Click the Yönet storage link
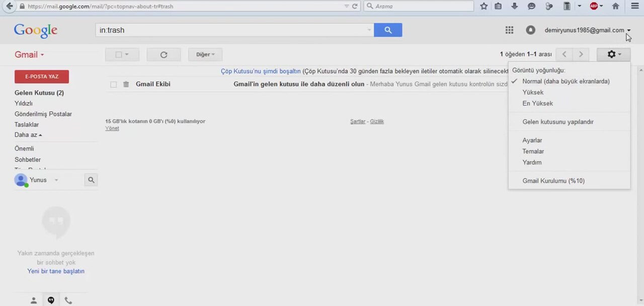This screenshot has width=644, height=306. click(112, 128)
